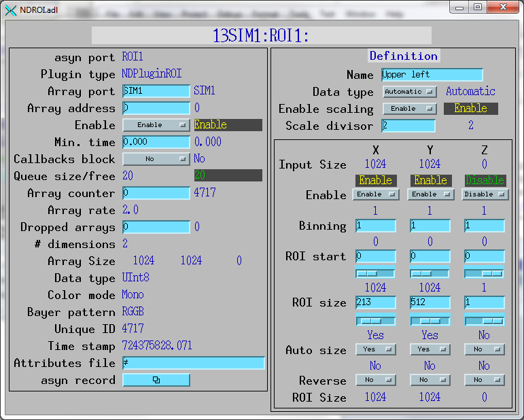This screenshot has width=524, height=420.
Task: Click the Mono color mode value
Action: click(133, 294)
